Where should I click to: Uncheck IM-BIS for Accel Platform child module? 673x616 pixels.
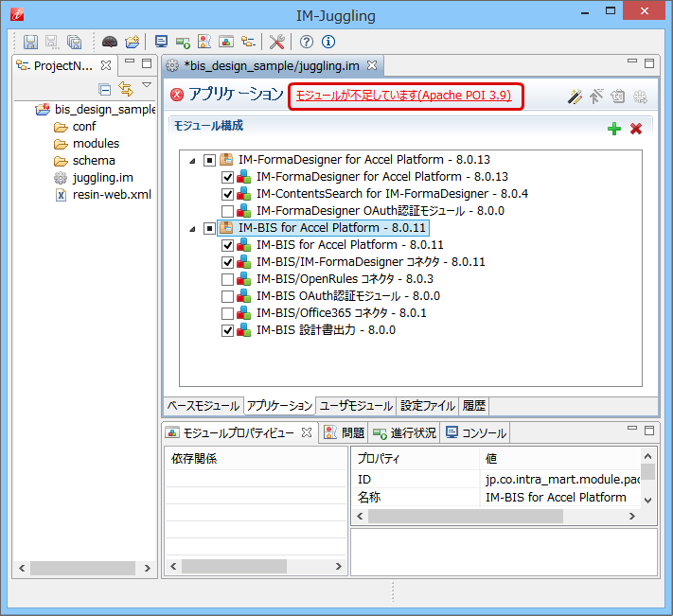pos(227,245)
